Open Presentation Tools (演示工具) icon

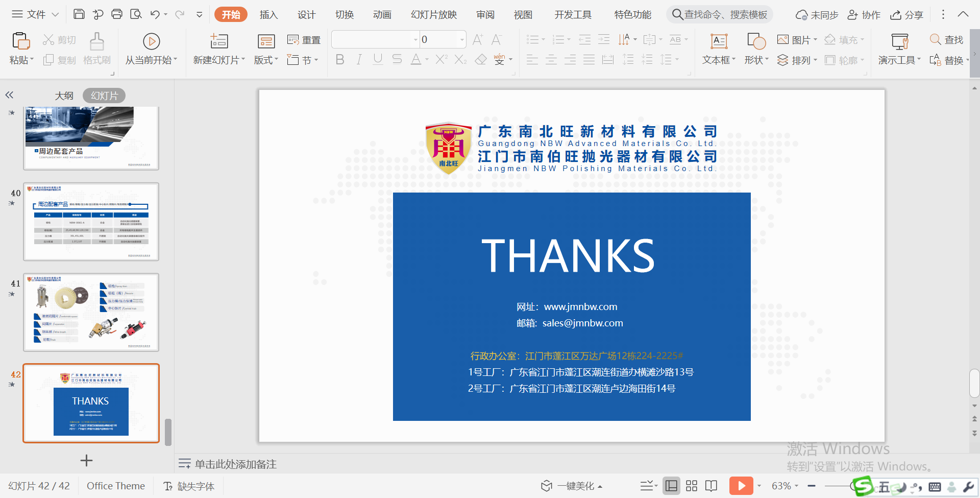900,41
